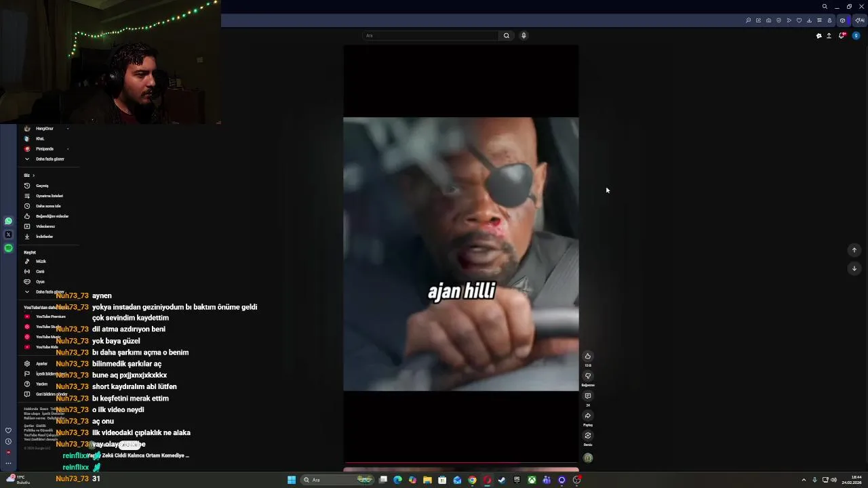This screenshot has height=488, width=868.
Task: Open 'Ayarlar' settings in YouTube sidebar
Action: point(41,363)
